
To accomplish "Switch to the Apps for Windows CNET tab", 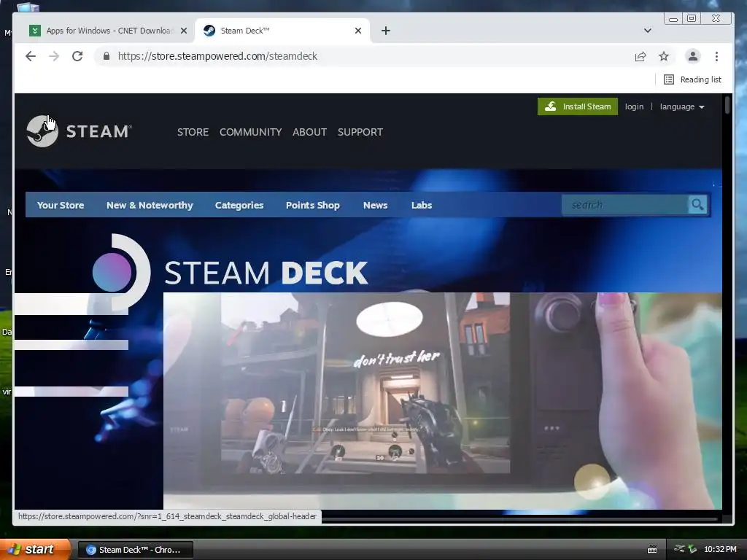I will pyautogui.click(x=108, y=31).
